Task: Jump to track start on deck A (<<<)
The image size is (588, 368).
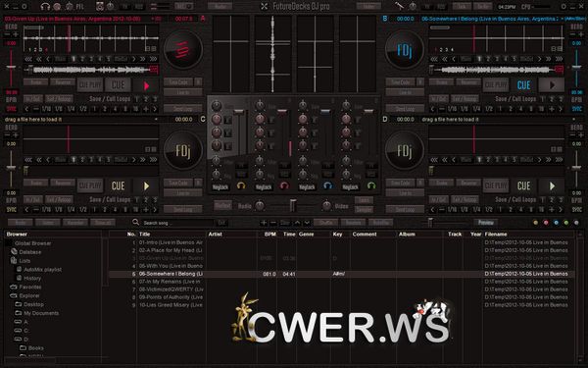Action: click(x=28, y=59)
